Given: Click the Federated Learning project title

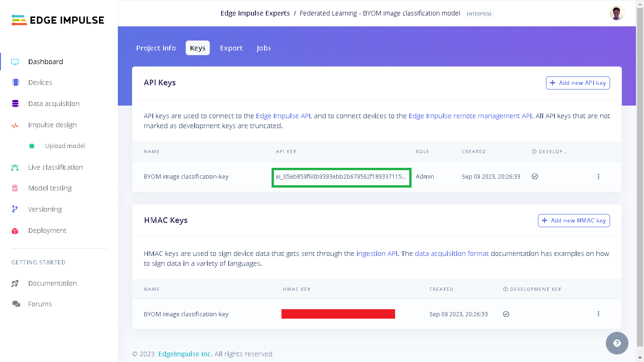Looking at the screenshot, I should 380,13.
